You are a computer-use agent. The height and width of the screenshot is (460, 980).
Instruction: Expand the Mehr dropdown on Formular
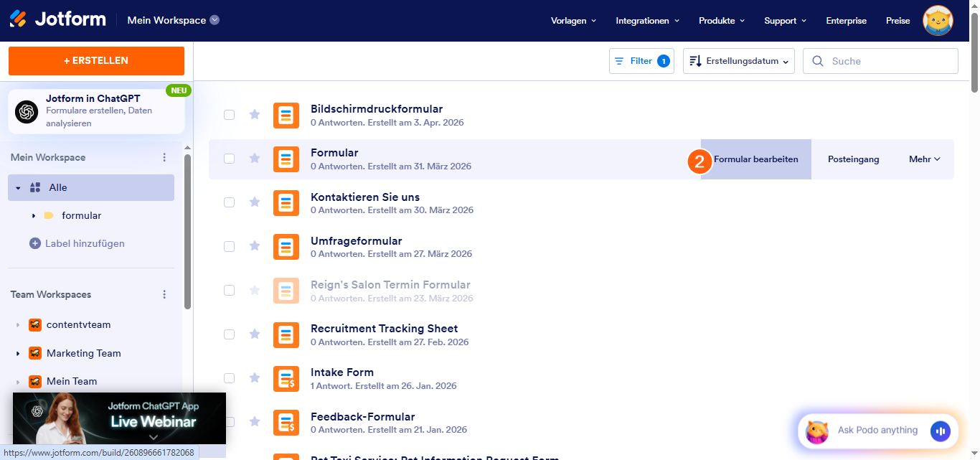tap(924, 159)
